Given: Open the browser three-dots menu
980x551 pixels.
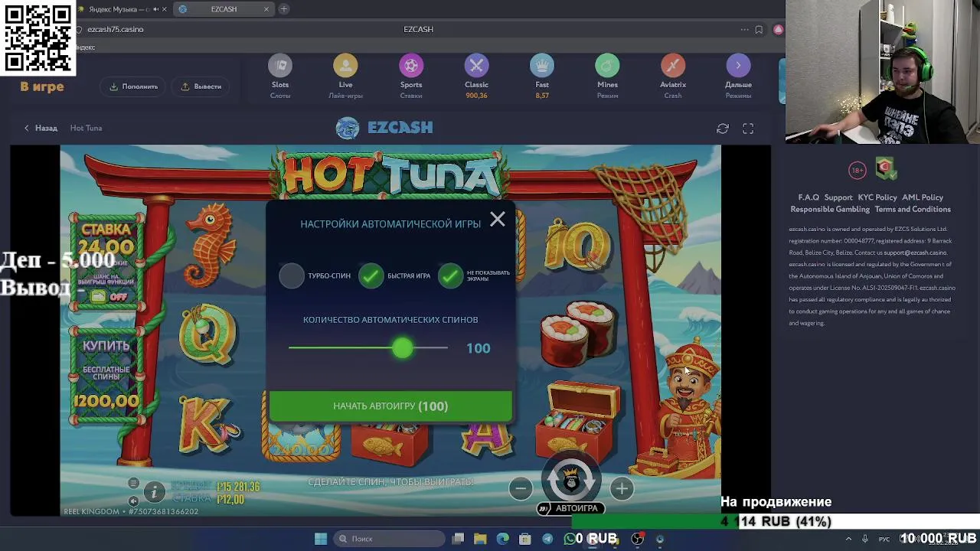Looking at the screenshot, I should (x=744, y=30).
